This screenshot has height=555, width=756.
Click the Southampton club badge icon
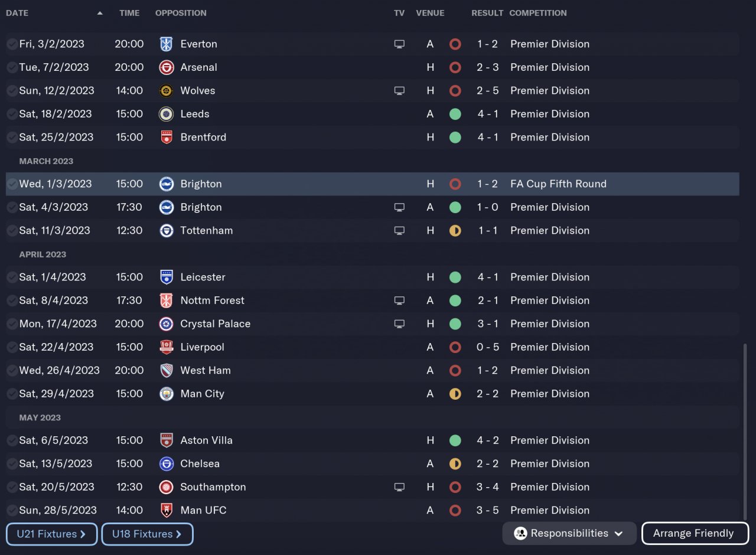(x=167, y=487)
